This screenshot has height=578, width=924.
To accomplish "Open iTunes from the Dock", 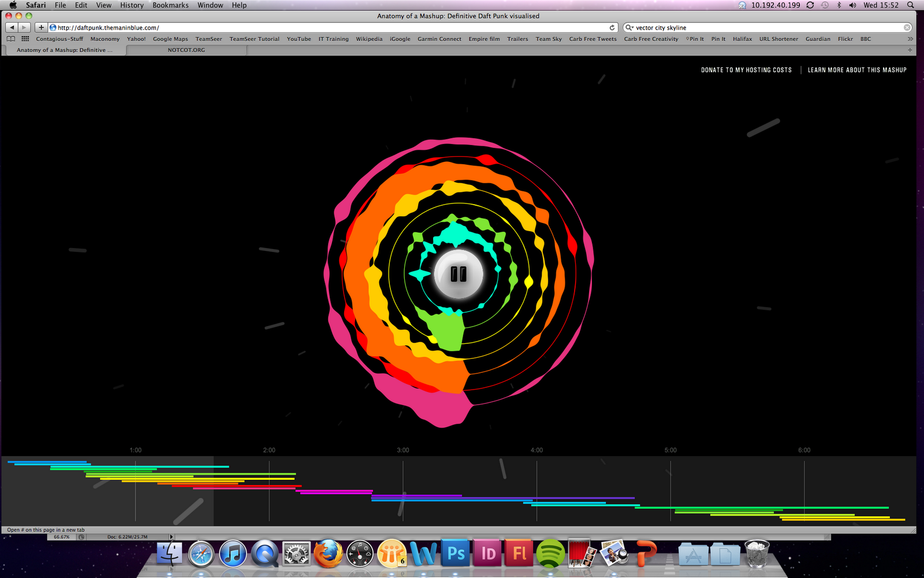I will tap(233, 554).
